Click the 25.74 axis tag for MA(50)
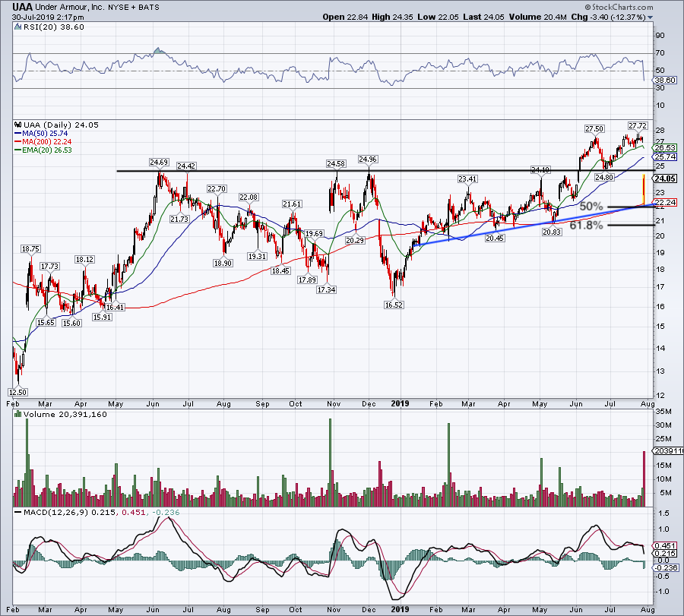The height and width of the screenshot is (616, 684). (x=665, y=157)
